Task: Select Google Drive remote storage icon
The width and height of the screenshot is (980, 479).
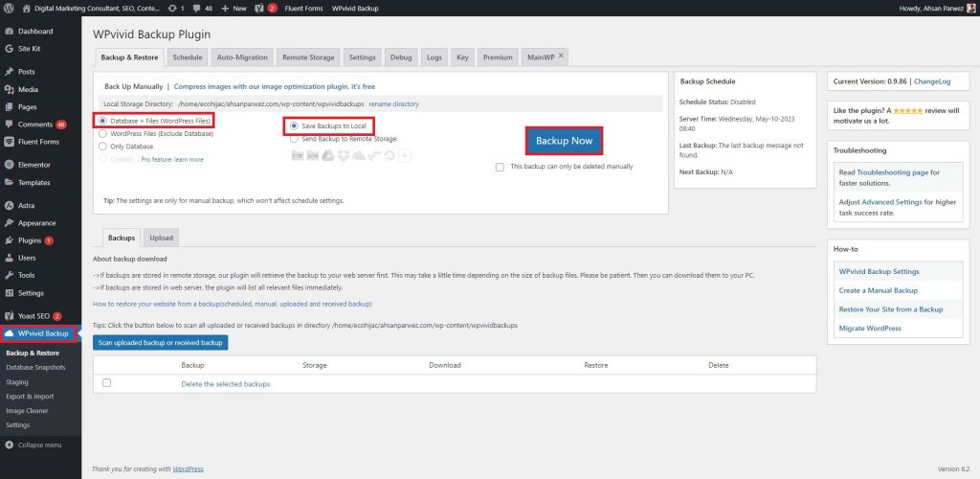Action: [x=328, y=156]
